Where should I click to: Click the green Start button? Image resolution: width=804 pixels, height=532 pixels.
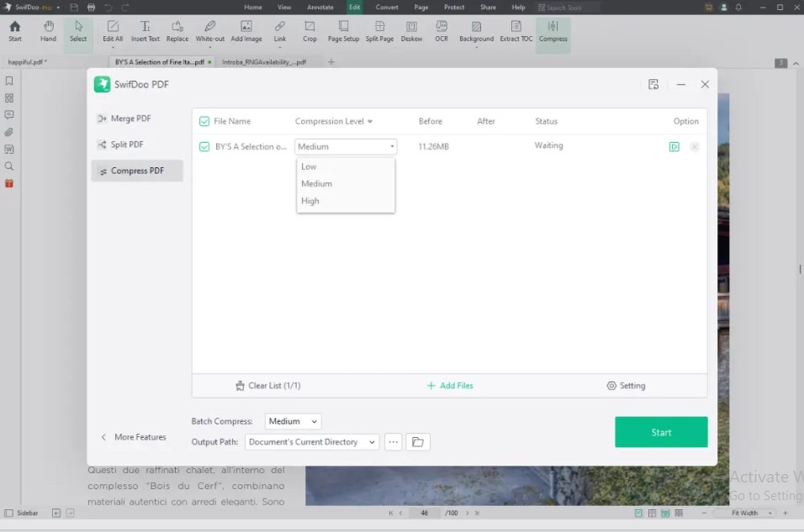661,432
